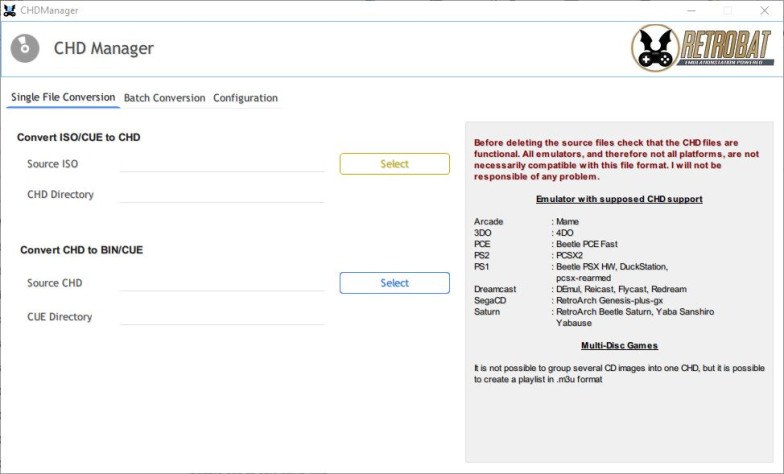Click Select button for Source CHD
The height and width of the screenshot is (474, 784).
394,283
